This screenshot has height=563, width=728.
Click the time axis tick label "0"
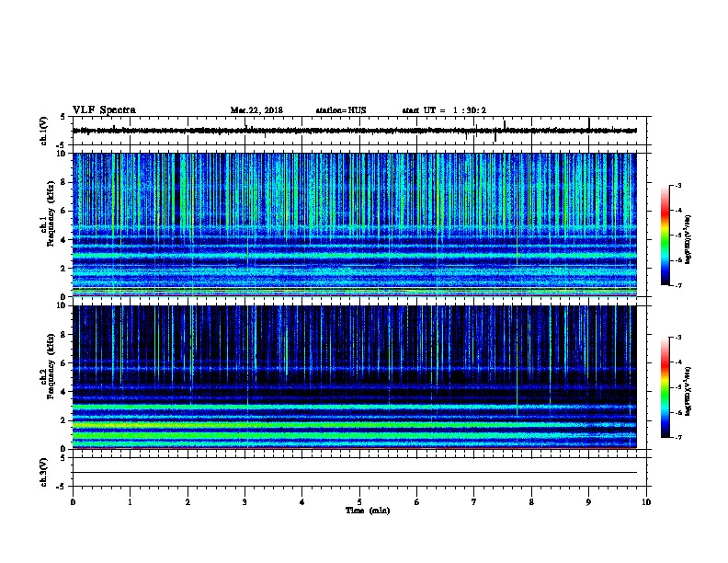73,502
